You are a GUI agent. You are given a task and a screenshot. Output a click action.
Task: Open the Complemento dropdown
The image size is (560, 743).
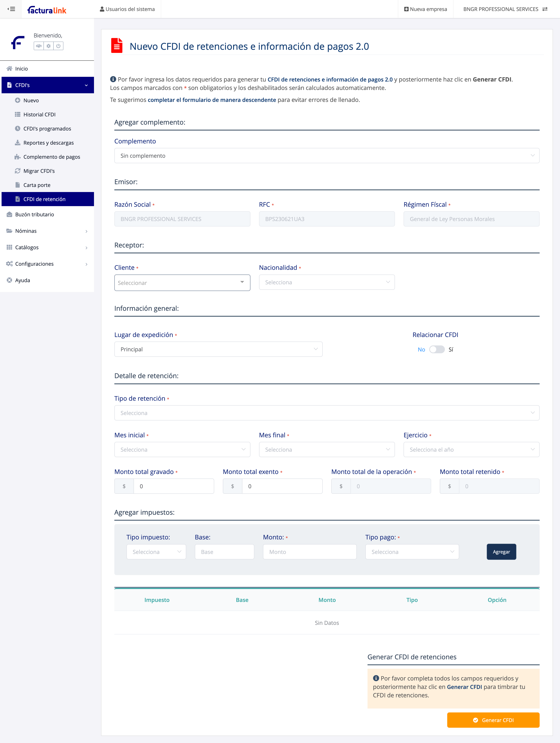326,156
